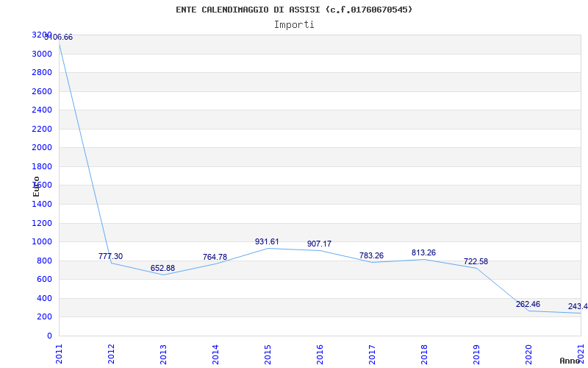Click the 1000 y-axis tick label
Screen dimensions: 588x368
coord(42,242)
